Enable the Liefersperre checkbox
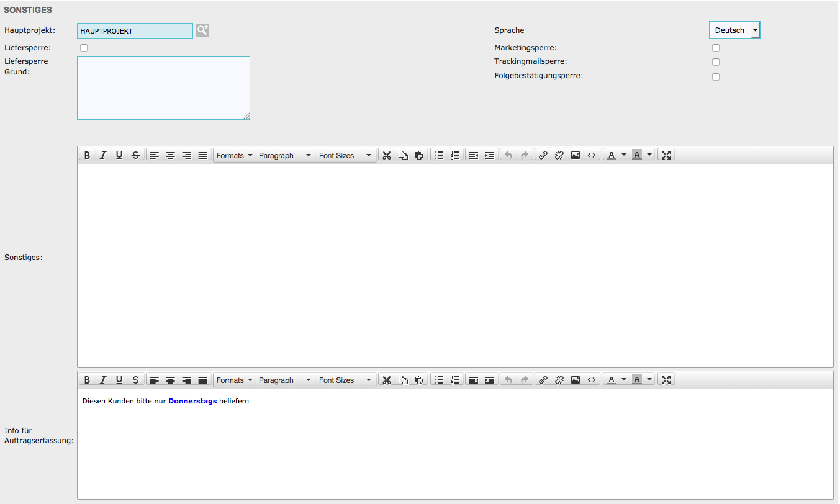840x504 pixels. click(x=84, y=48)
